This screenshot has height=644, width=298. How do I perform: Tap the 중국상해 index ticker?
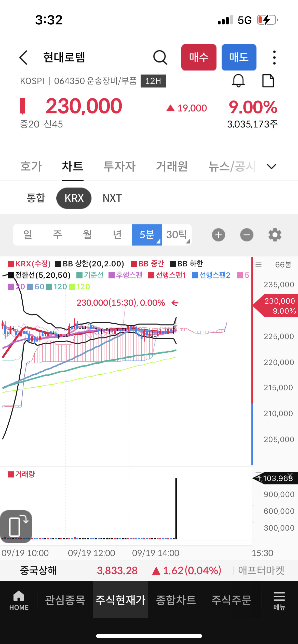(38, 570)
